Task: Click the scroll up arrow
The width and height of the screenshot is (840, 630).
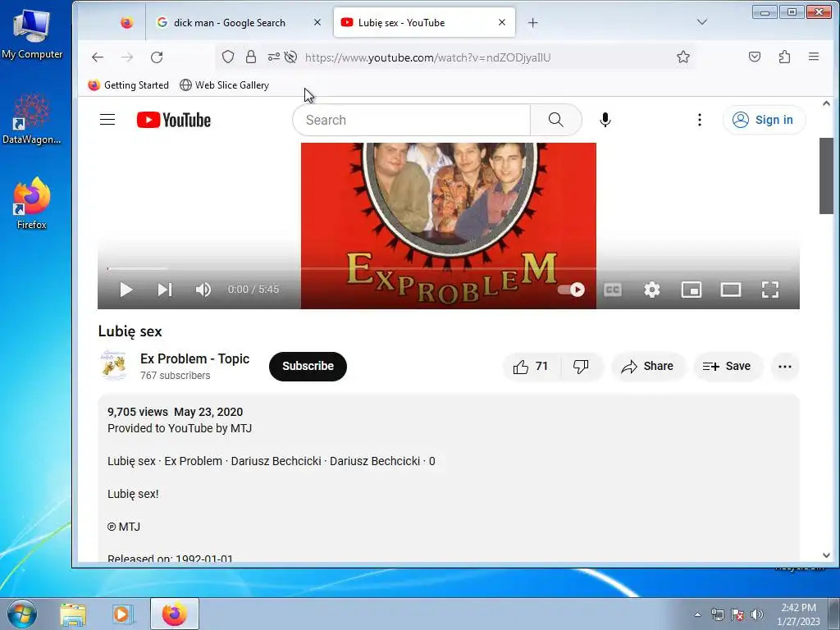Action: [x=826, y=103]
